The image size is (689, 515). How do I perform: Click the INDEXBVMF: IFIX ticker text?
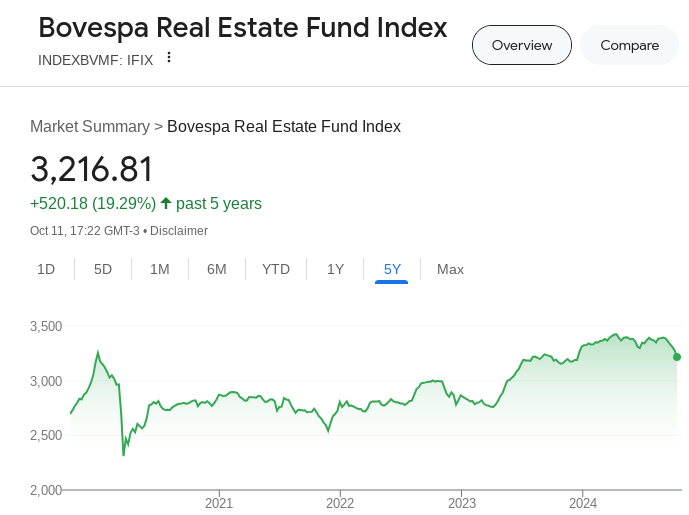point(96,59)
